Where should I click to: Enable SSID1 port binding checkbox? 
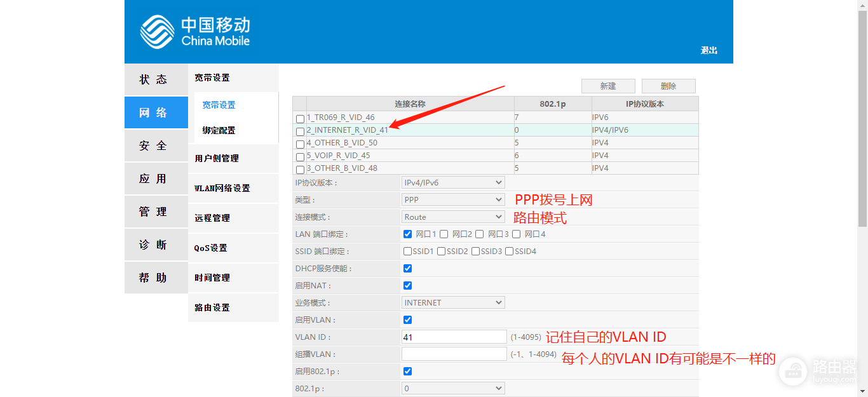[x=408, y=252]
